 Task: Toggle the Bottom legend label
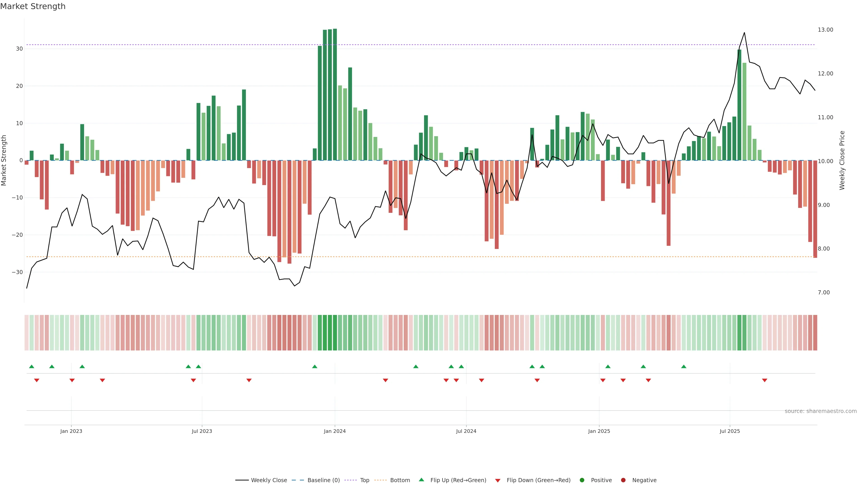click(400, 480)
